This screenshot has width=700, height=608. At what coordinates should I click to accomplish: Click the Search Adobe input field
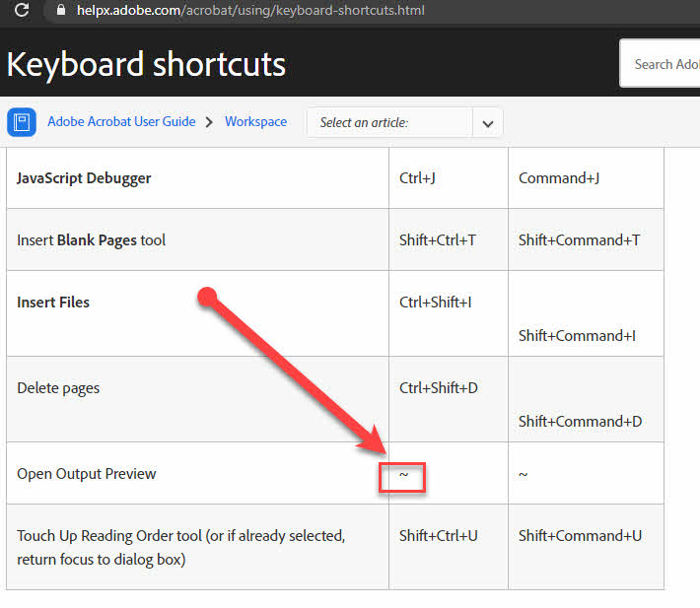coord(661,64)
